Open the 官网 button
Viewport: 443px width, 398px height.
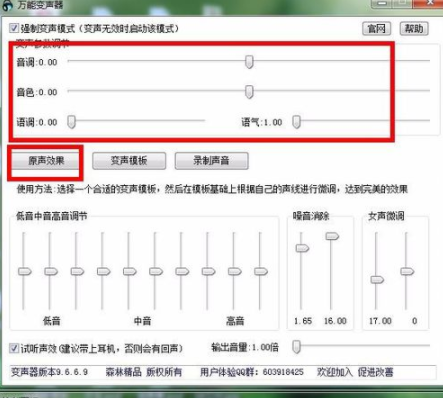click(376, 29)
